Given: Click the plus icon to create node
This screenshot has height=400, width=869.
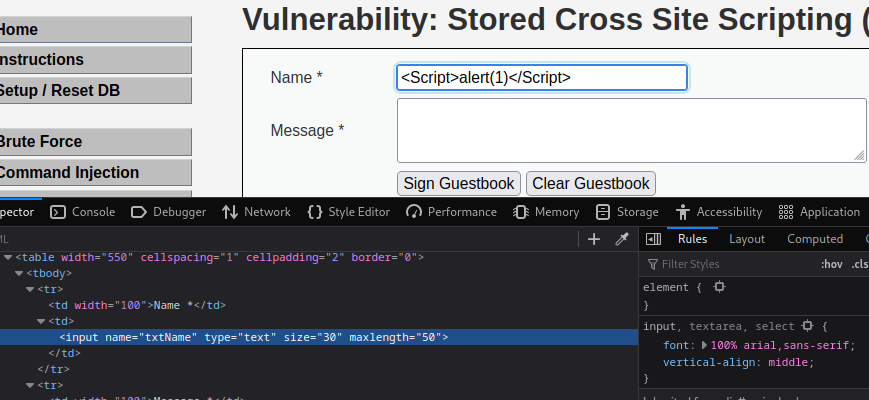Looking at the screenshot, I should (594, 239).
